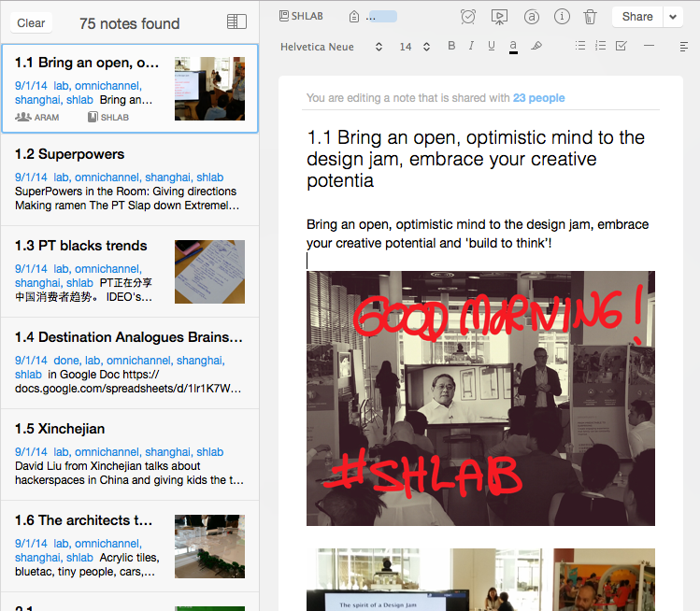Screen dimensions: 700x611
Task: Click the tag icon in note header
Action: click(354, 17)
